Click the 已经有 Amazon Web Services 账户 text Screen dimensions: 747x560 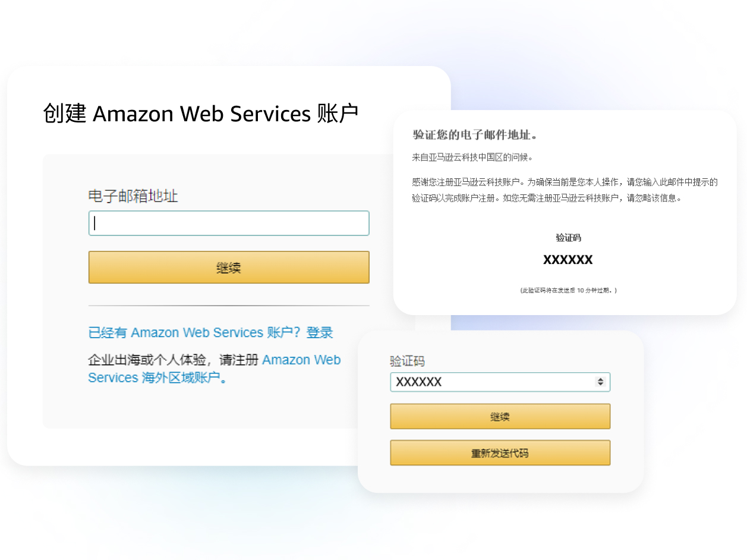click(196, 332)
